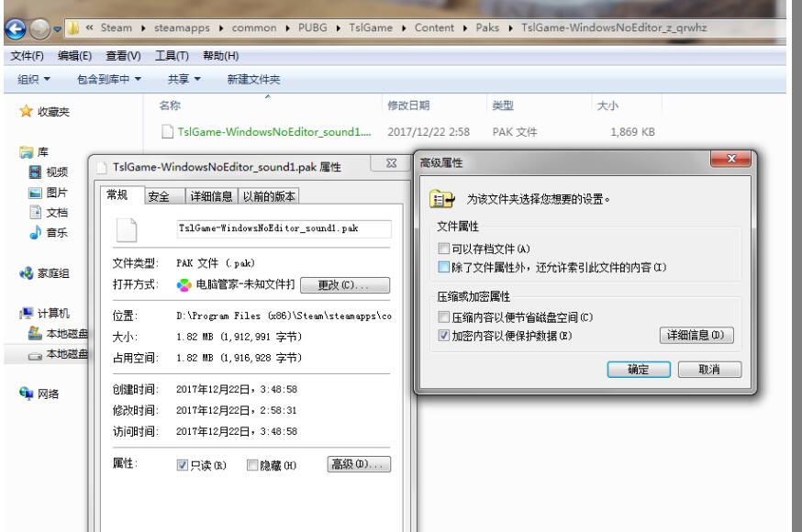Click Paks in the address breadcrumb
Screen dimensions: 802x532
coord(487,28)
